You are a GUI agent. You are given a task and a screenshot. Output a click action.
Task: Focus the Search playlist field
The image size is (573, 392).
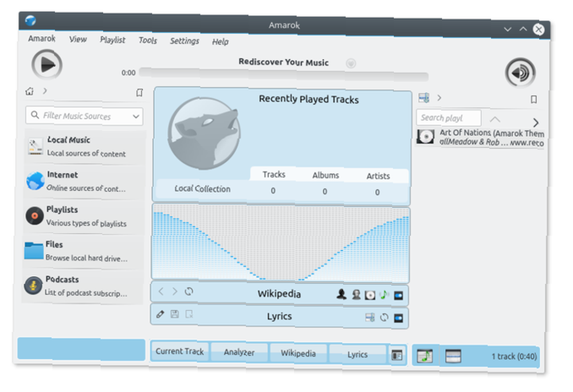point(449,117)
